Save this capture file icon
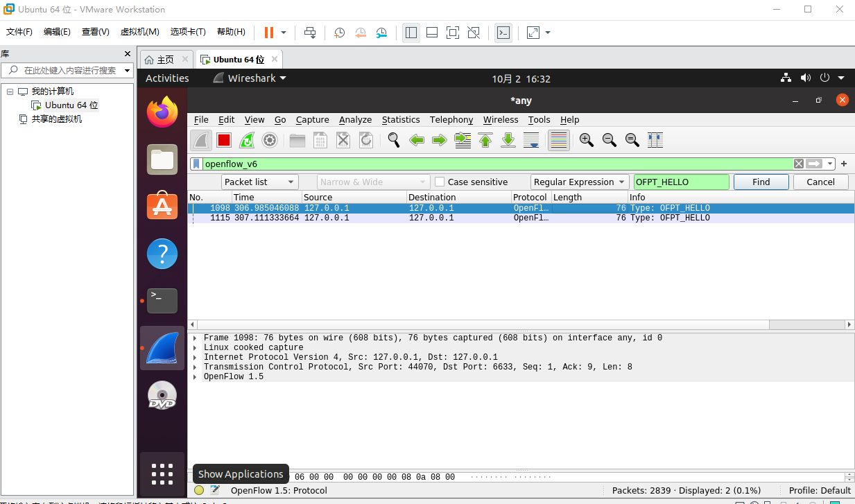The height and width of the screenshot is (504, 855). (x=320, y=140)
